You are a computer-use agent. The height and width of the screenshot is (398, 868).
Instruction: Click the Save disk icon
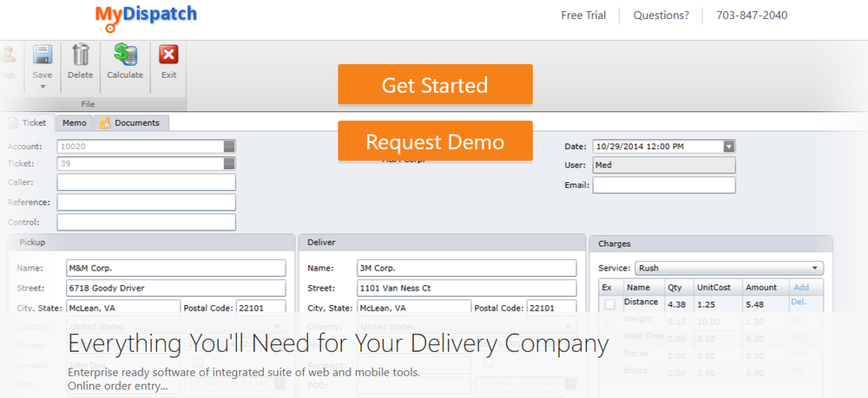(x=42, y=55)
